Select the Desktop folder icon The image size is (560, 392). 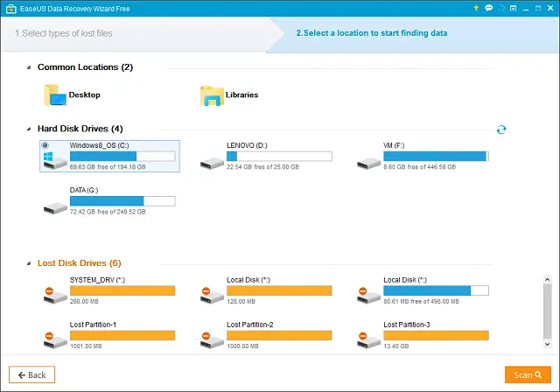(55, 95)
